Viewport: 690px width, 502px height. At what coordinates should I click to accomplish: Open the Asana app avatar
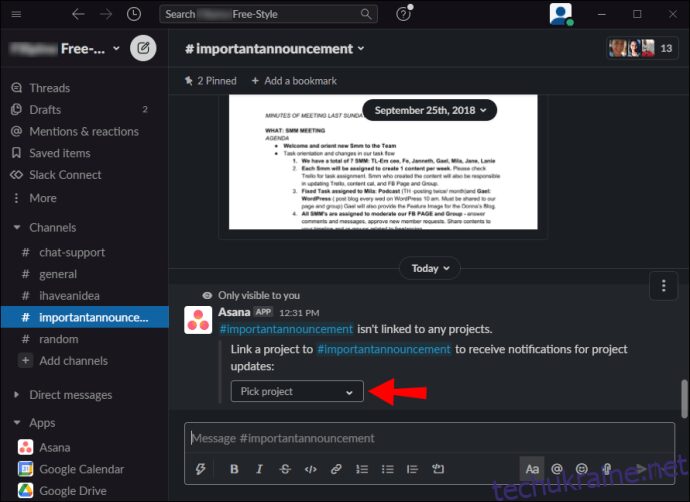coord(198,320)
